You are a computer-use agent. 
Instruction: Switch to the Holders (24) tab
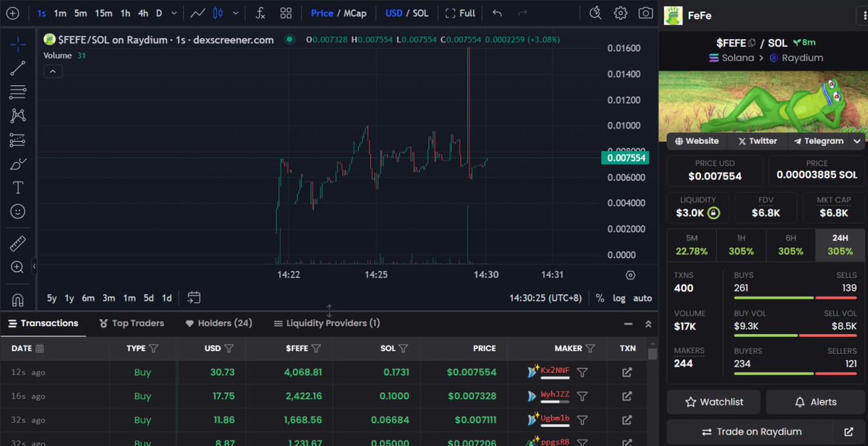(x=218, y=323)
